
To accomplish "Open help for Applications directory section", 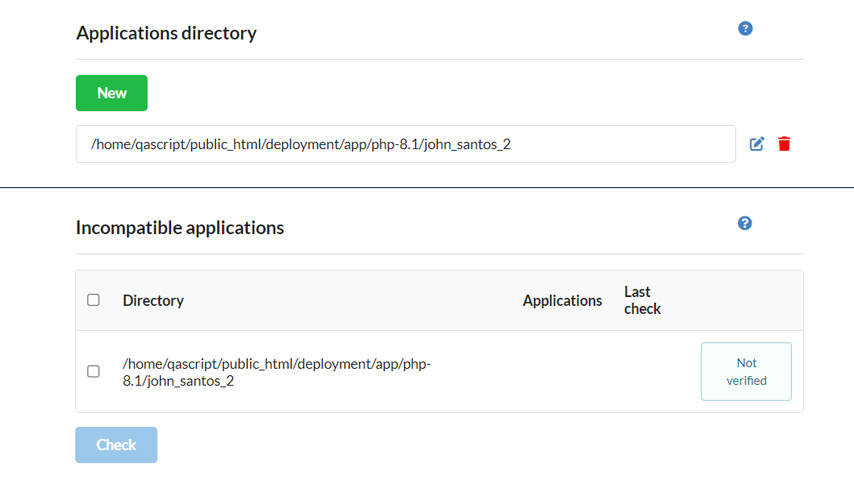I will 745,28.
